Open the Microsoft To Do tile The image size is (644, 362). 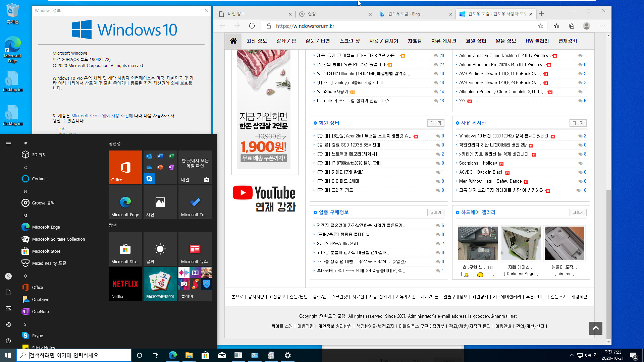(195, 202)
